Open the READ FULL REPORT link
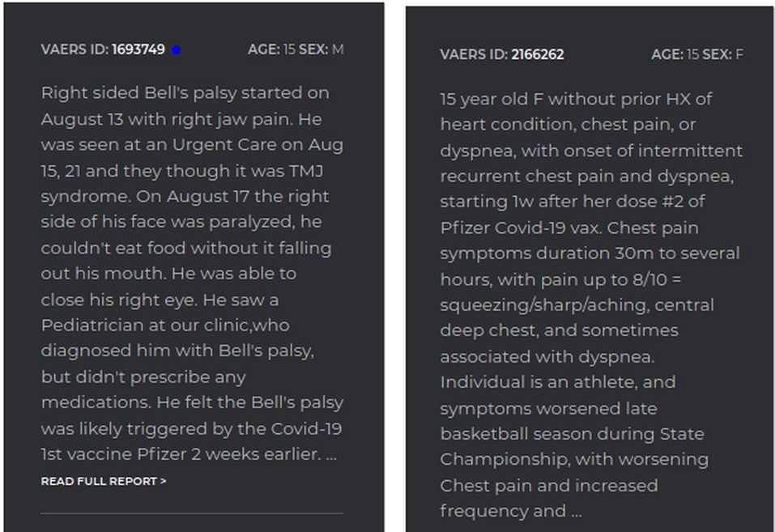The image size is (775, 532). (x=104, y=481)
